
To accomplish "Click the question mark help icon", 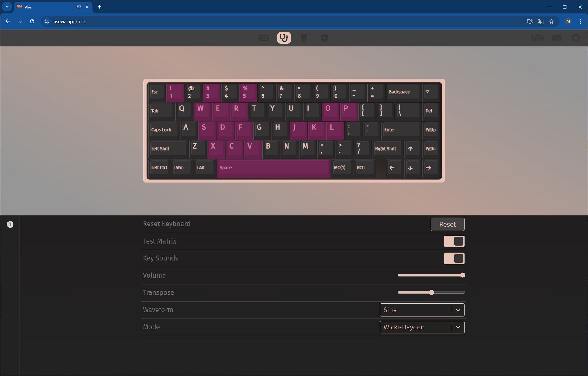I will (10, 225).
